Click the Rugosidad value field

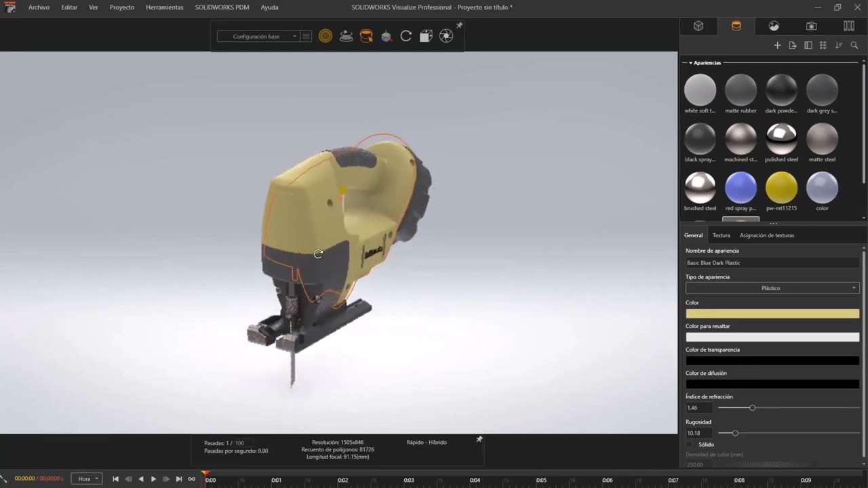(x=699, y=433)
